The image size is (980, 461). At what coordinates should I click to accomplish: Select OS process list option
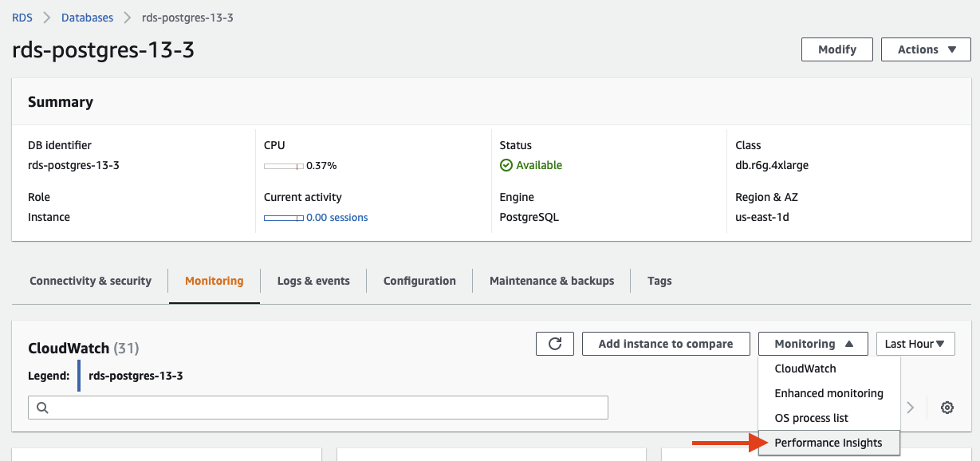pos(811,418)
